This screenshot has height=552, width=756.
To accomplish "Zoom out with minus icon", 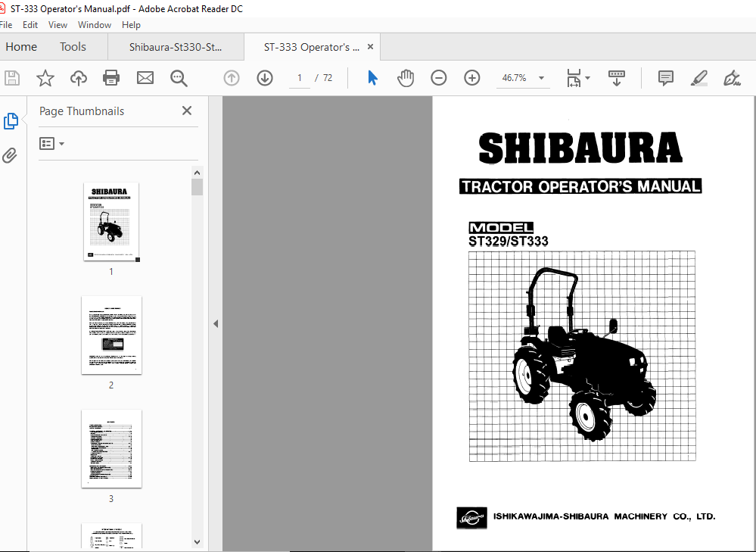I will [439, 78].
